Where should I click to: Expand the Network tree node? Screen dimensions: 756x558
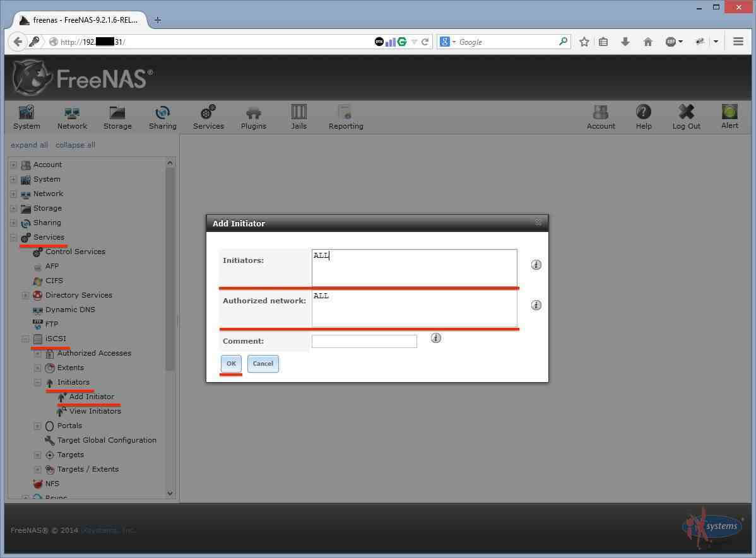(x=13, y=194)
